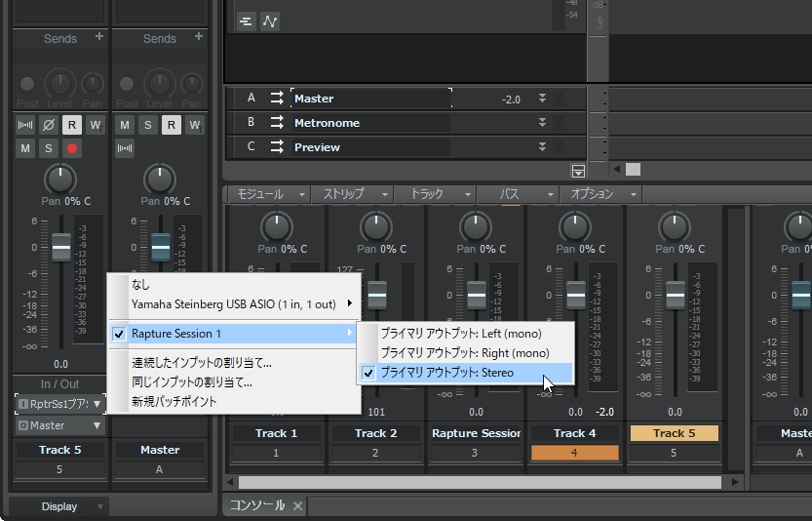Adjust Master inspector pan knob
Image resolution: width=812 pixels, height=521 pixels.
pos(160,180)
